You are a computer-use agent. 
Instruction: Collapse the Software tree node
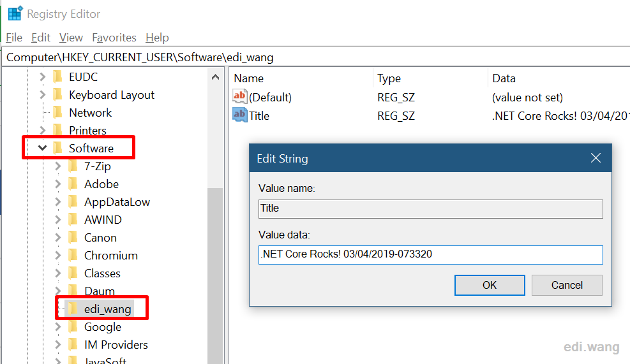pyautogui.click(x=43, y=148)
